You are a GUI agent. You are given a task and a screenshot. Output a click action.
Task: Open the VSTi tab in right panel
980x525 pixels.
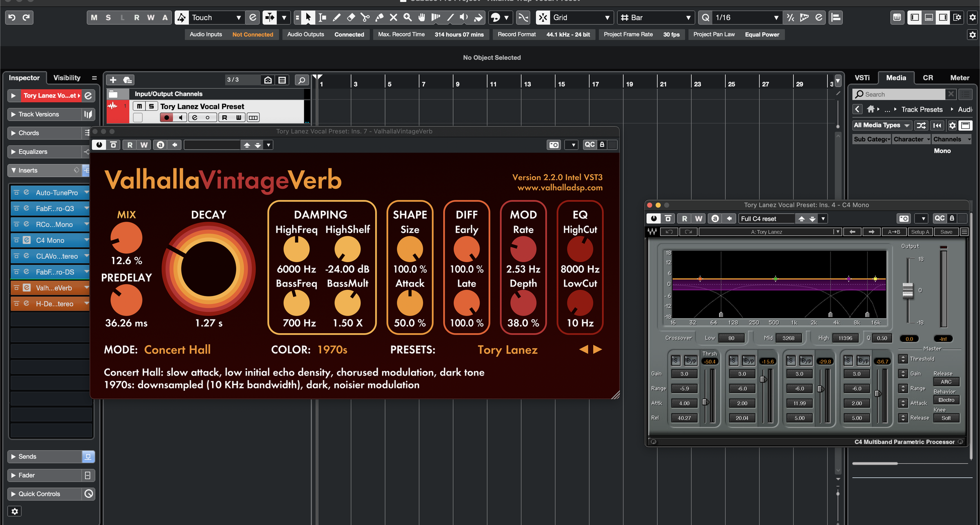[862, 78]
